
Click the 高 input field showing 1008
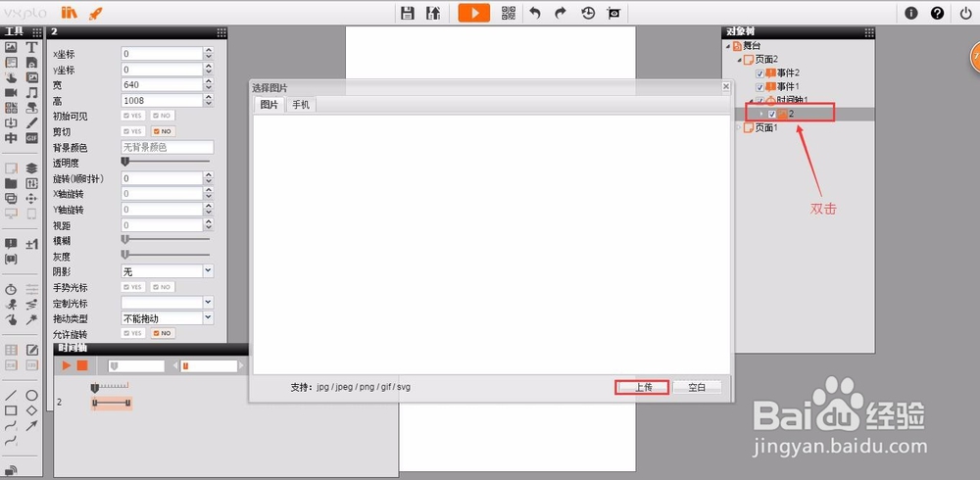[162, 101]
